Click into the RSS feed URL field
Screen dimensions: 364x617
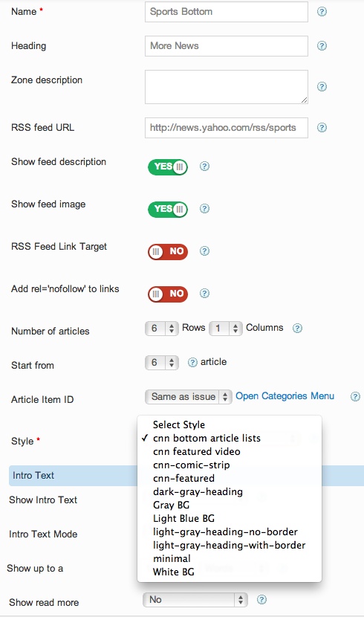coord(227,128)
